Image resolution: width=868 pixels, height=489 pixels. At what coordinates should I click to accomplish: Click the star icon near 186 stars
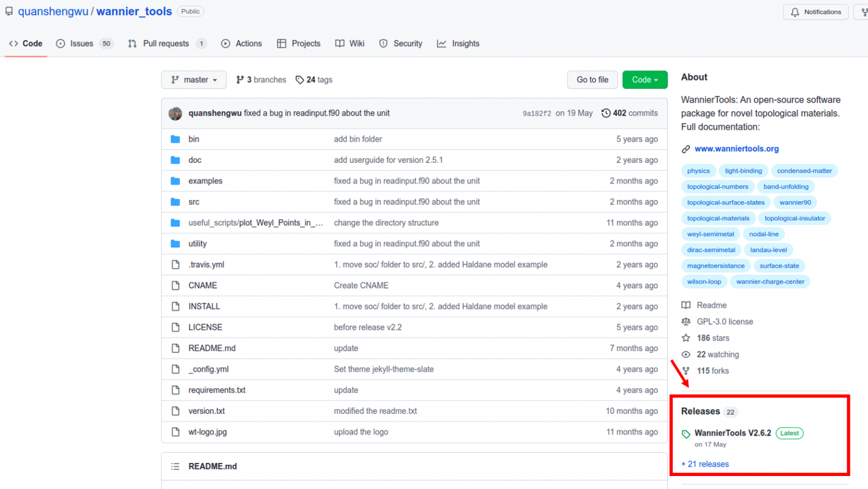coord(685,338)
